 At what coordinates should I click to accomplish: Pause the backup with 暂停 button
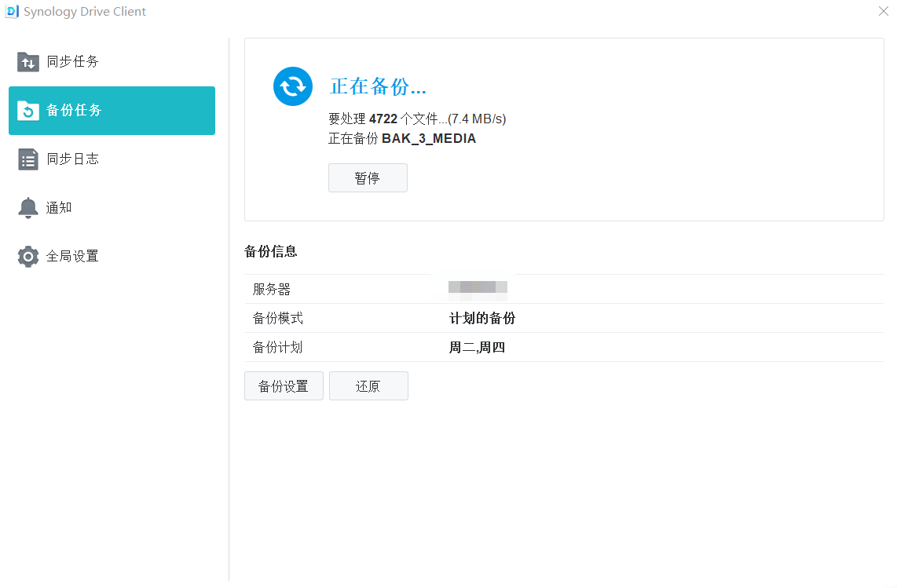[368, 178]
